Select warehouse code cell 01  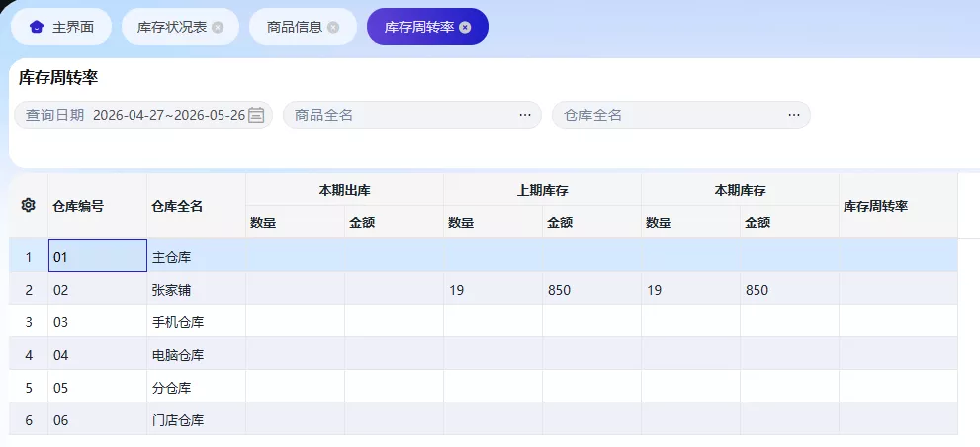point(98,256)
